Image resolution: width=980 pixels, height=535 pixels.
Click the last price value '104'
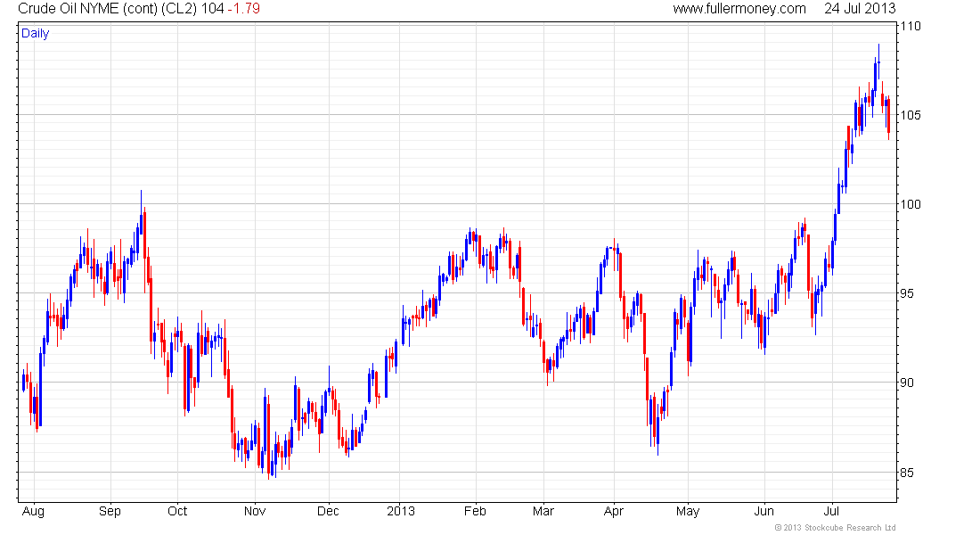pyautogui.click(x=213, y=9)
